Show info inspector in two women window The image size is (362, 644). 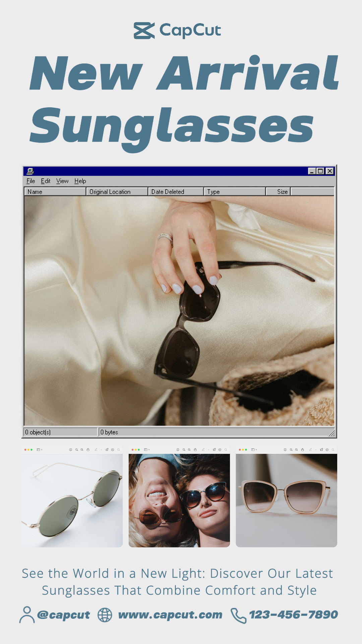(x=178, y=450)
